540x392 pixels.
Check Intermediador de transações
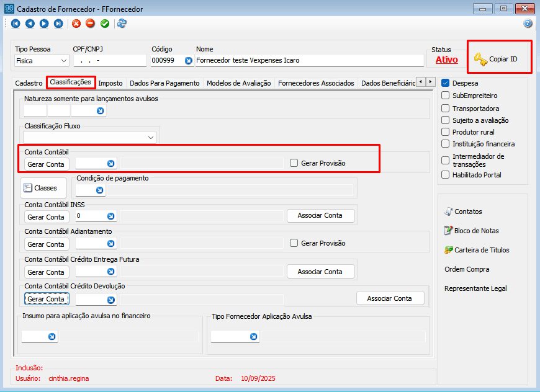(445, 161)
